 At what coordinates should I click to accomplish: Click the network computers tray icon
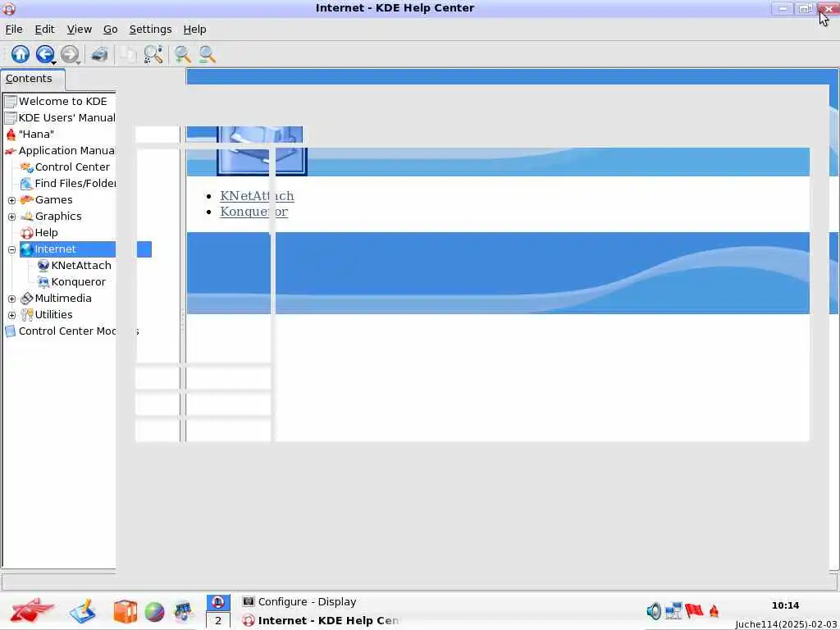coord(674,610)
